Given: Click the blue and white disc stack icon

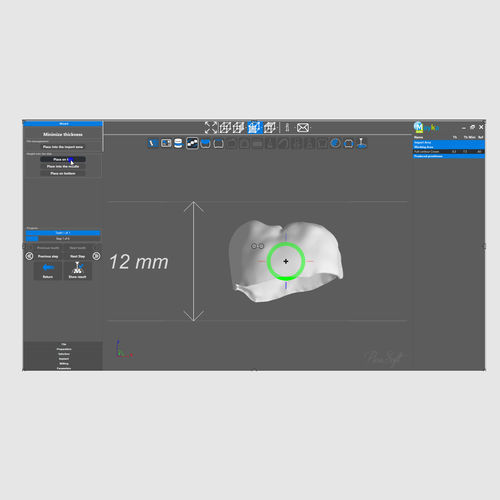Looking at the screenshot, I should [179, 143].
